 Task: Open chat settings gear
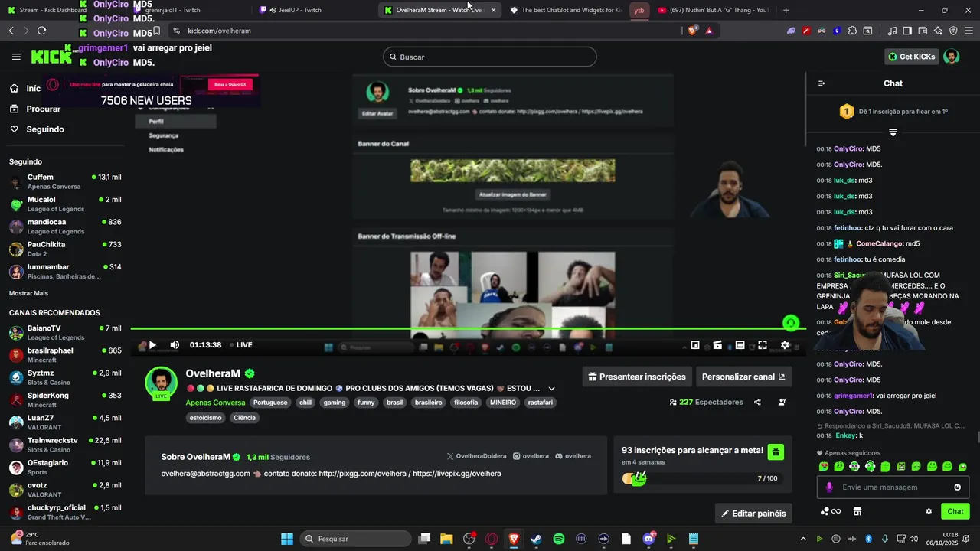pyautogui.click(x=929, y=511)
